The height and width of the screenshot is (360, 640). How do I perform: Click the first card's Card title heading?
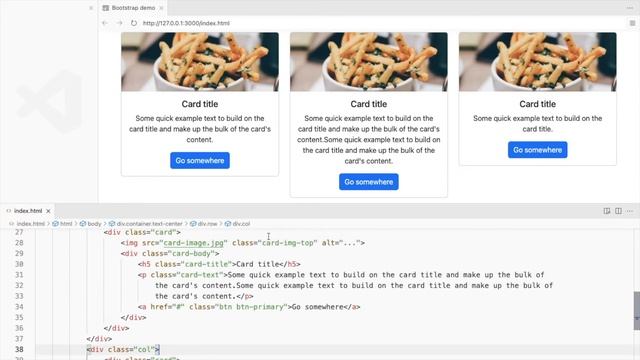click(200, 104)
